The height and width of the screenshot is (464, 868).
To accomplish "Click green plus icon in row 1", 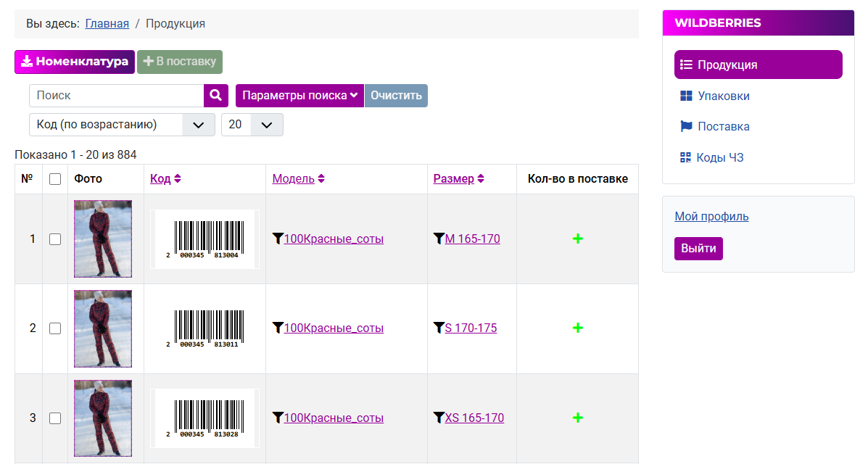I will (x=577, y=239).
